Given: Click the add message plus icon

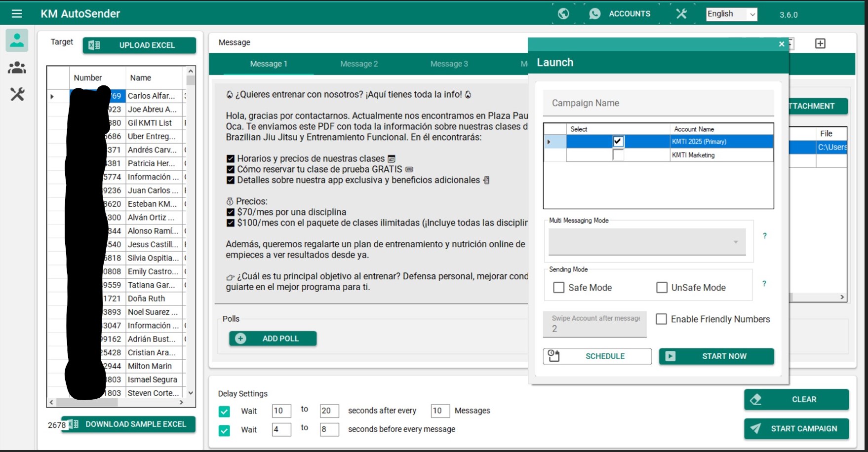Looking at the screenshot, I should coord(820,43).
